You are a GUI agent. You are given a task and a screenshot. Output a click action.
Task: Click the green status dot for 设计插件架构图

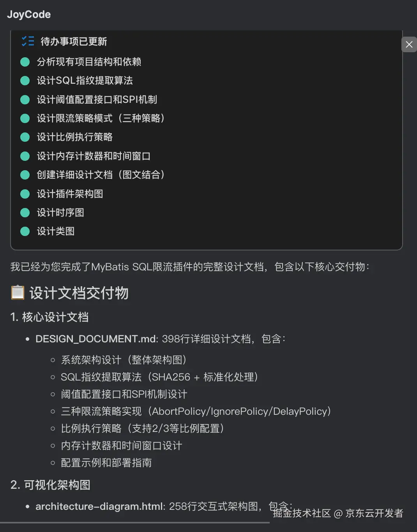coord(25,194)
